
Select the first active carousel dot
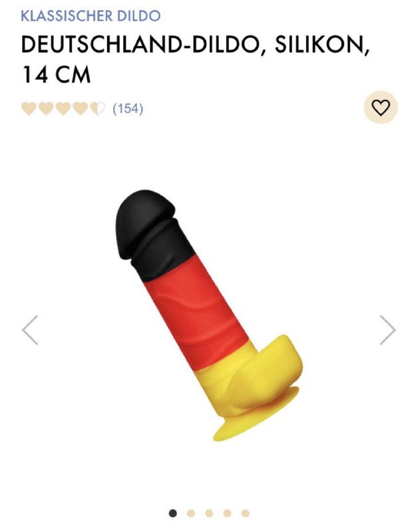coord(173,513)
